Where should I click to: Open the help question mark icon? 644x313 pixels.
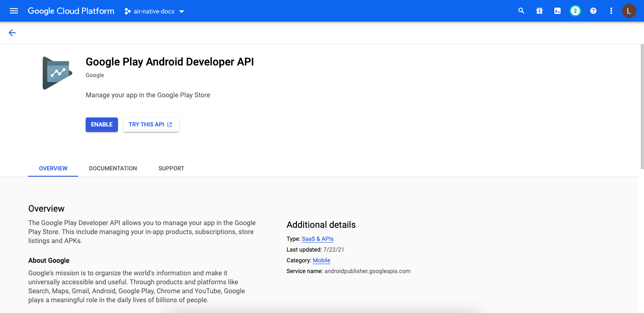(593, 11)
